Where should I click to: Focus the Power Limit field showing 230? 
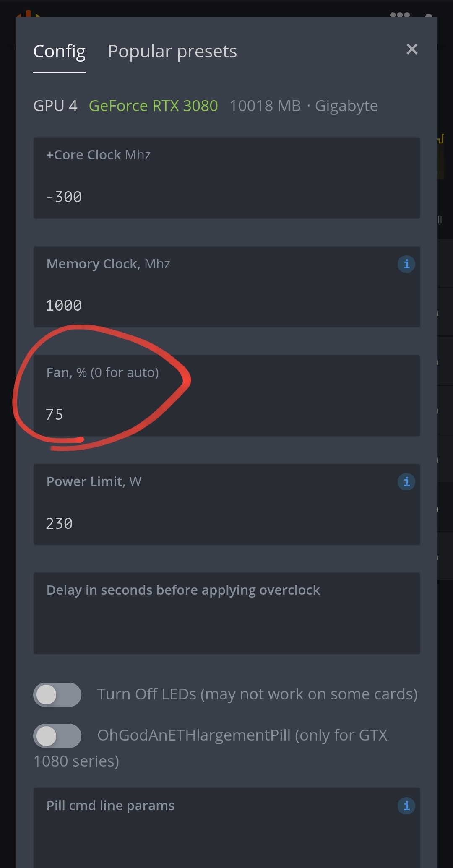(x=227, y=504)
